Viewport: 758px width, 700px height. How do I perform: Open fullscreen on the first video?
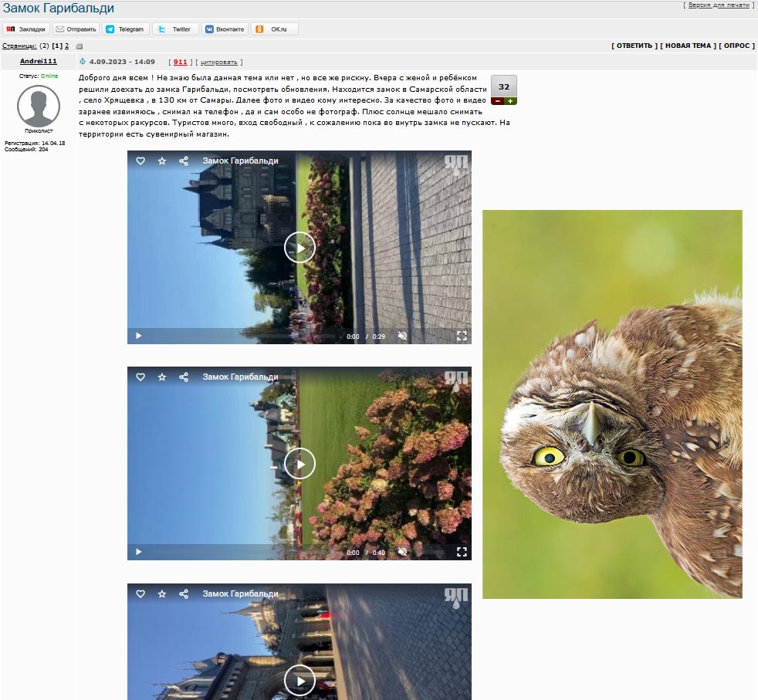tap(462, 336)
